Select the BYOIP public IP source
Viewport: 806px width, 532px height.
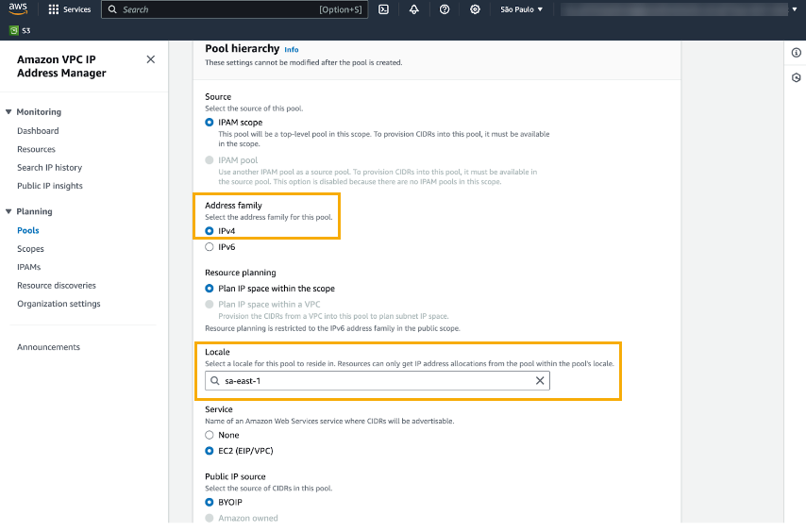tap(210, 503)
